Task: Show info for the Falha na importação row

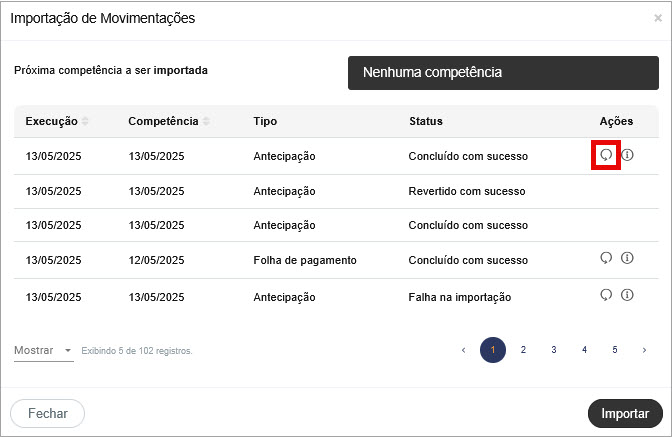Action: [x=627, y=295]
